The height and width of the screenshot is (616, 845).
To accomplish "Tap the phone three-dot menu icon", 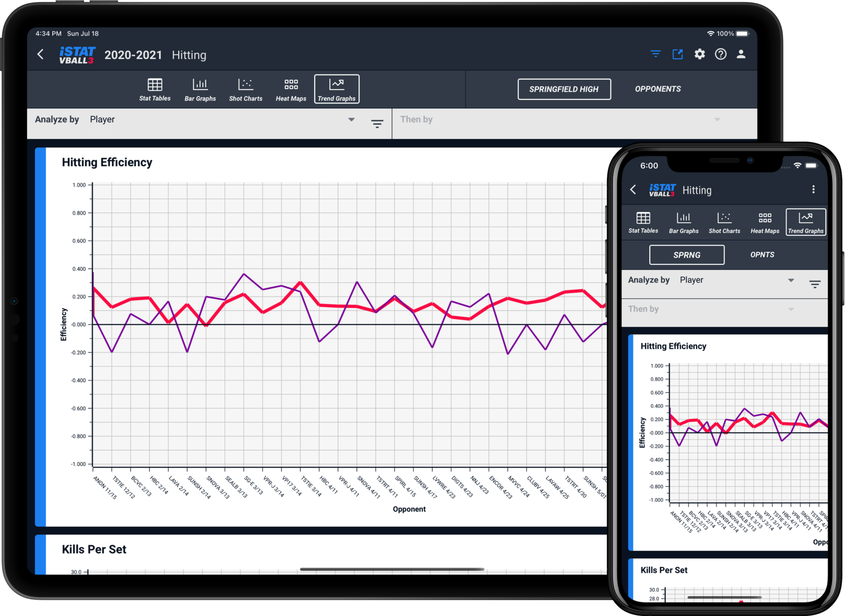I will pyautogui.click(x=813, y=189).
